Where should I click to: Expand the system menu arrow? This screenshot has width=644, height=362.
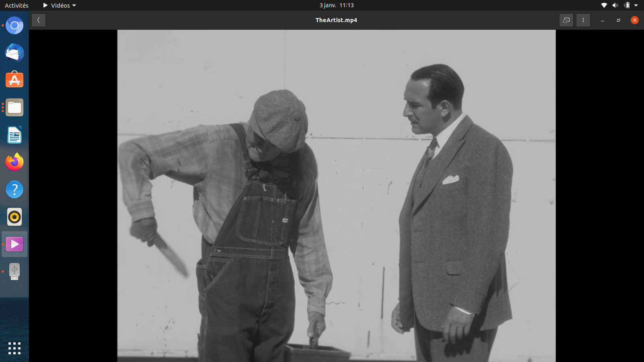(636, 6)
